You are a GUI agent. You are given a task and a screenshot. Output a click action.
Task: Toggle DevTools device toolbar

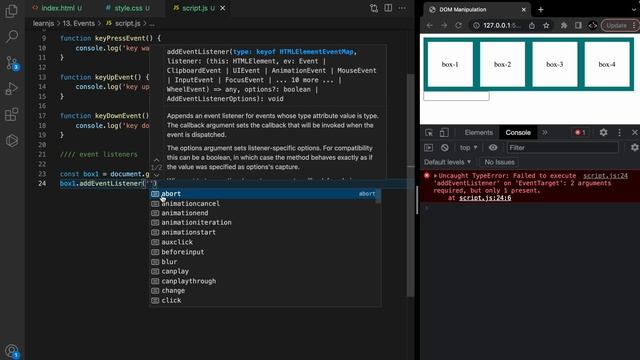point(444,133)
